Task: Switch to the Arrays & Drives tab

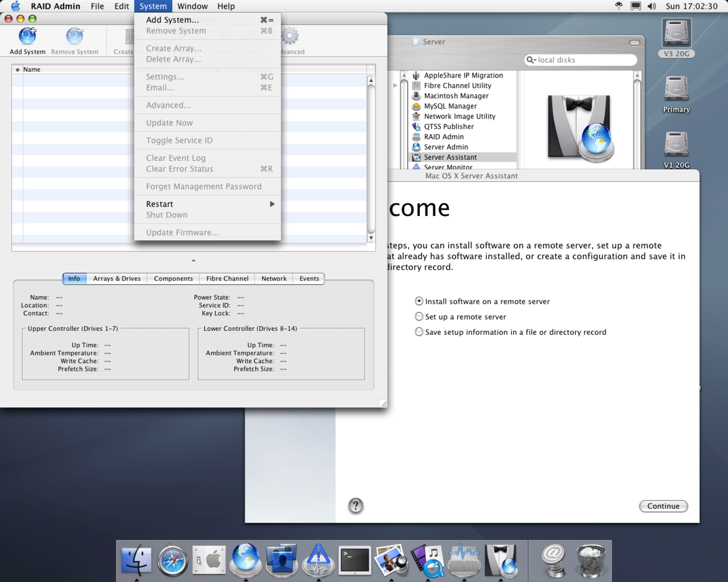Action: point(117,278)
